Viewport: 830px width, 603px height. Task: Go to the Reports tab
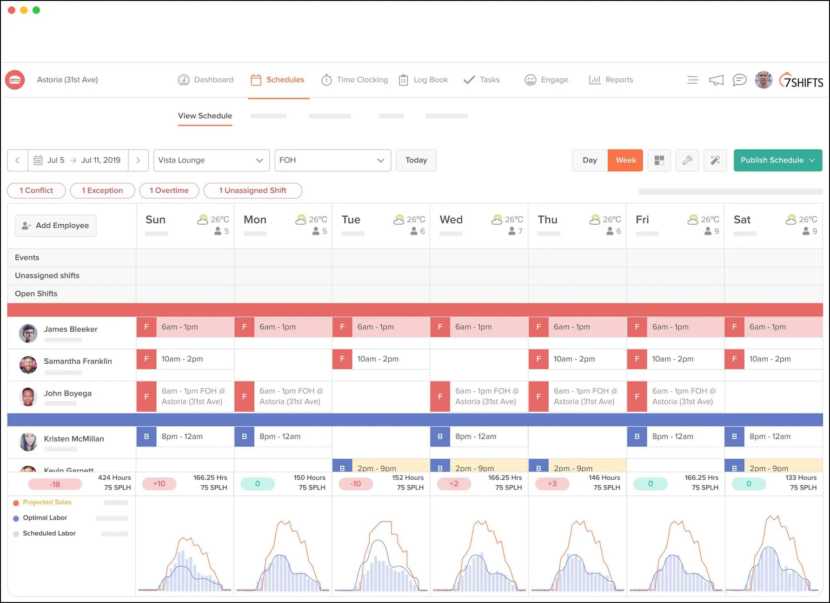click(611, 80)
